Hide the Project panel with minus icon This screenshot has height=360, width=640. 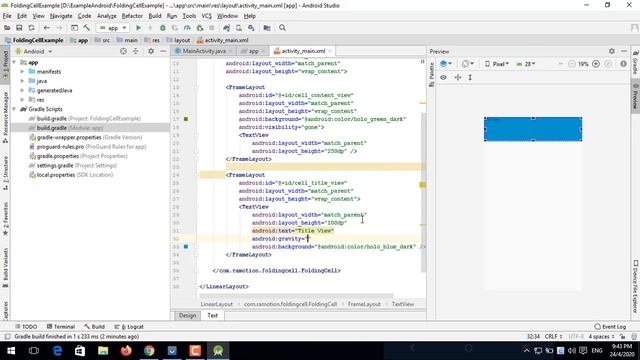point(163,51)
